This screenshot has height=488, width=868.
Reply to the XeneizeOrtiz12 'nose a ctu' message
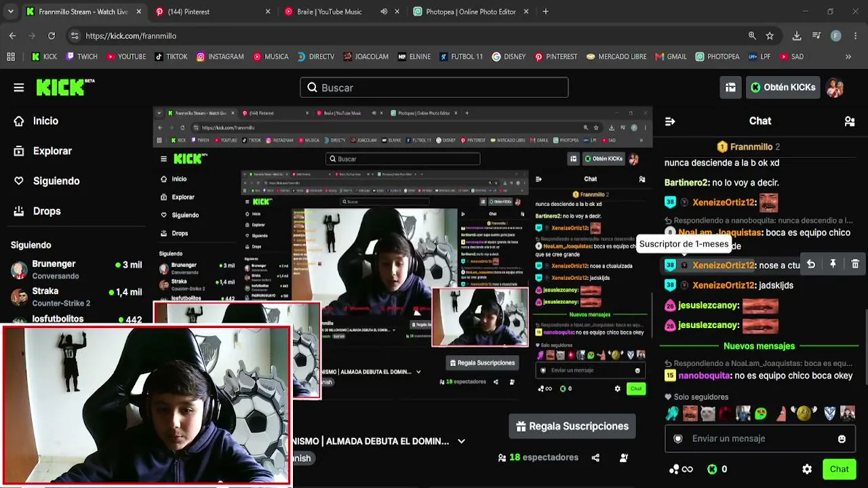pyautogui.click(x=811, y=264)
